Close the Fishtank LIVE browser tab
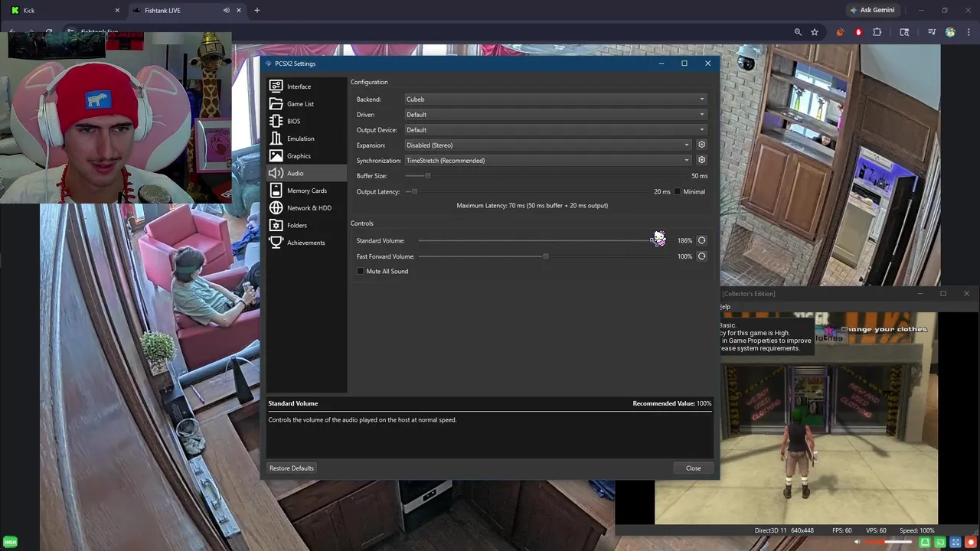The width and height of the screenshot is (980, 551). (239, 11)
